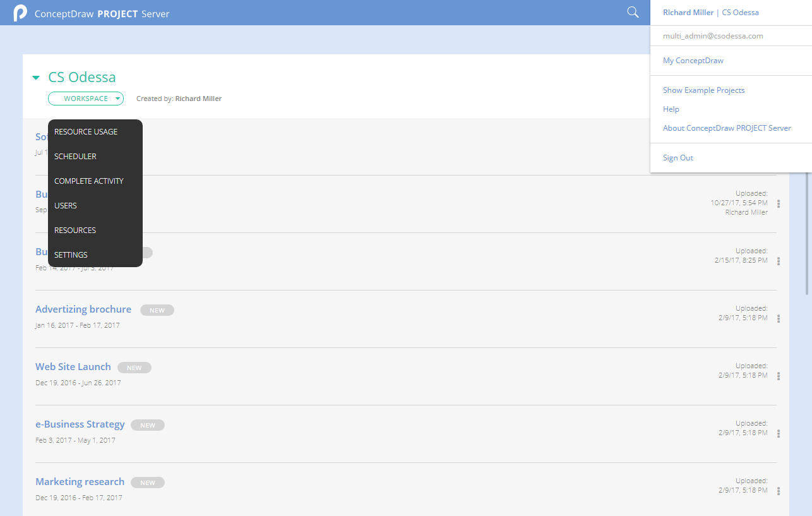Click the ConceptDraw PROJECT Server title text
812x516 pixels.
(102, 13)
